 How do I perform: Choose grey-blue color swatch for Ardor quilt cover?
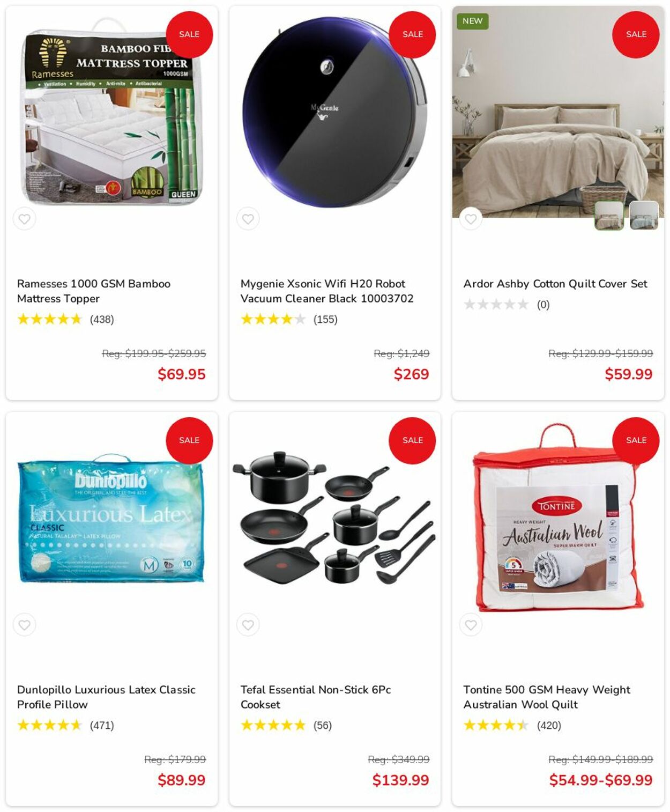pyautogui.click(x=644, y=216)
